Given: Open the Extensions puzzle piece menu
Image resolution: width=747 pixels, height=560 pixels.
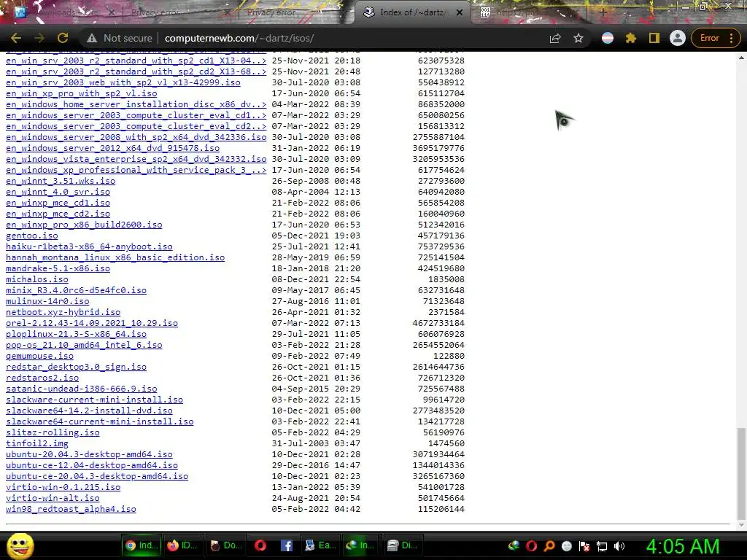Looking at the screenshot, I should 631,38.
